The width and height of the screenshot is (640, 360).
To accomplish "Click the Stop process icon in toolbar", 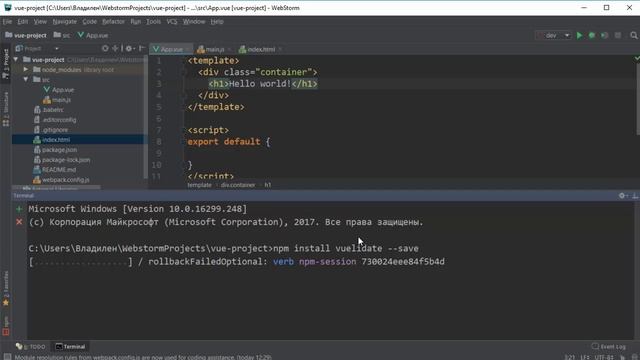I will tap(618, 36).
